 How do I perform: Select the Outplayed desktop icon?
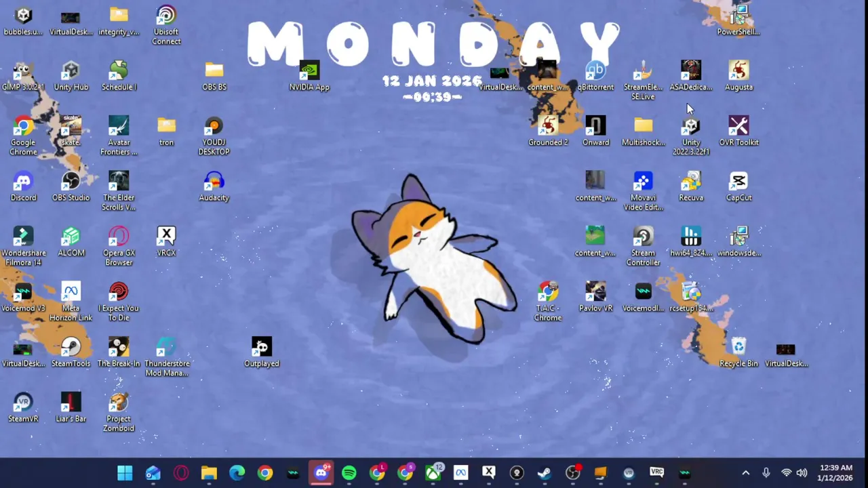click(x=261, y=352)
